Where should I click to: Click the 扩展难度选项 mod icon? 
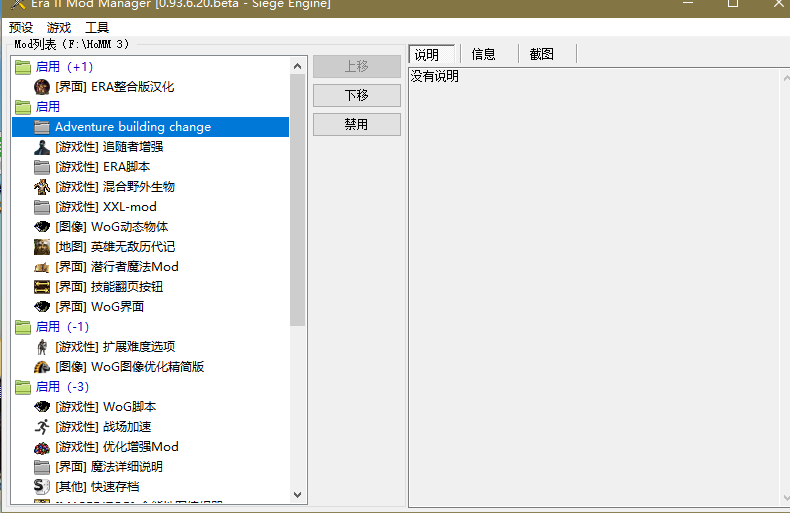[x=42, y=347]
